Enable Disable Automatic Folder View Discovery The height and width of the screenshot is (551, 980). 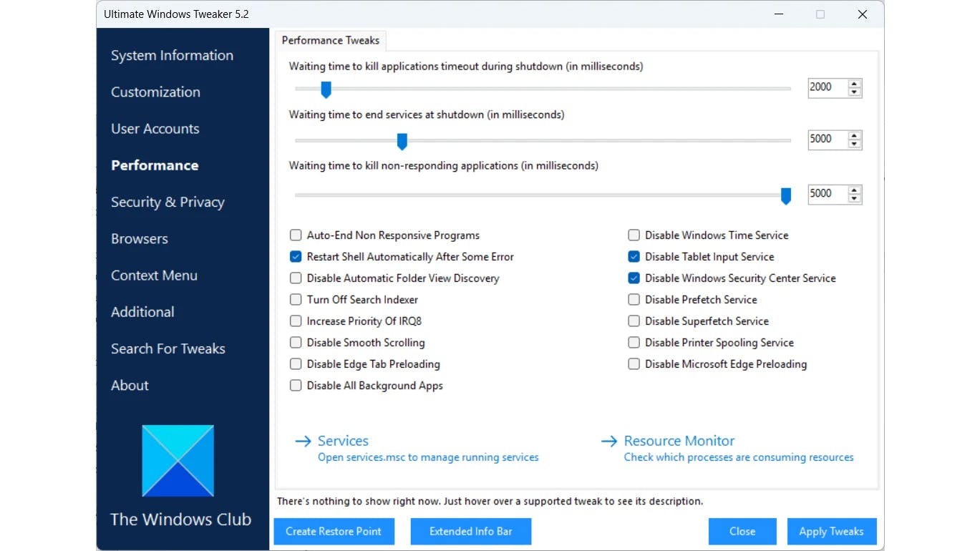[296, 278]
